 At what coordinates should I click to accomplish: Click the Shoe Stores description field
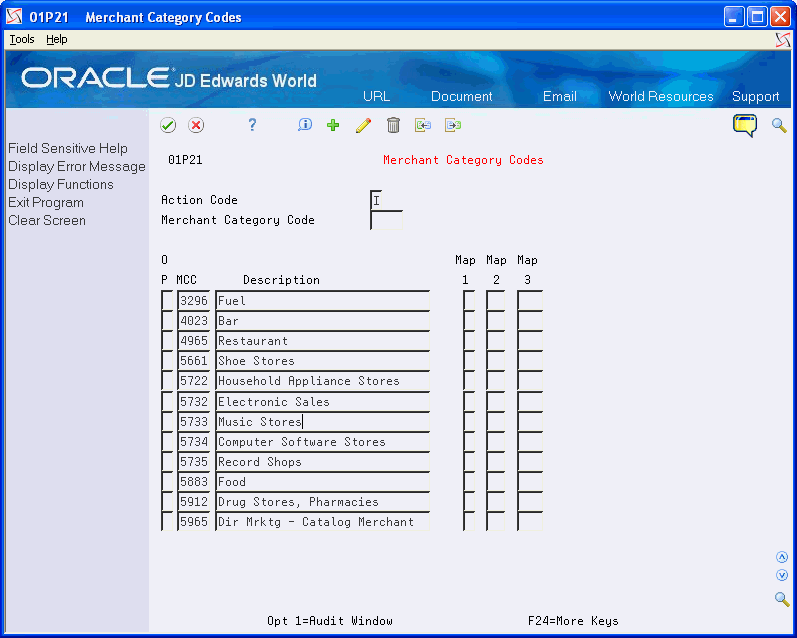click(323, 361)
